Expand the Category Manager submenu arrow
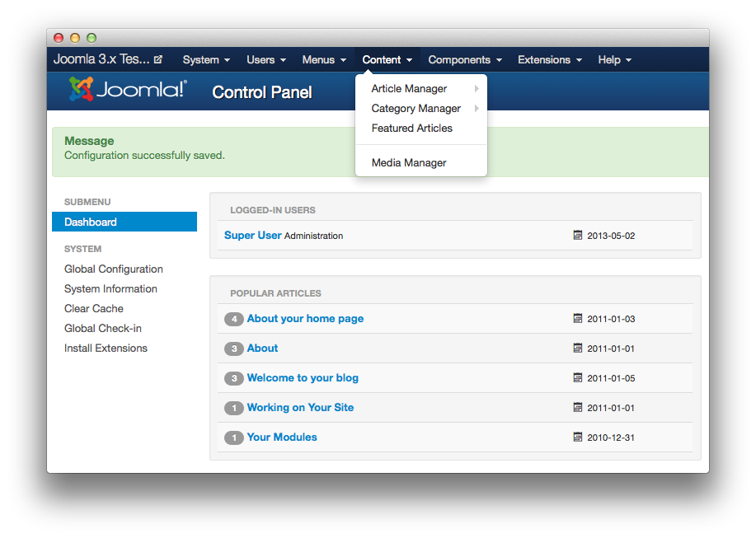Screen dimensions: 756x538 (477, 109)
